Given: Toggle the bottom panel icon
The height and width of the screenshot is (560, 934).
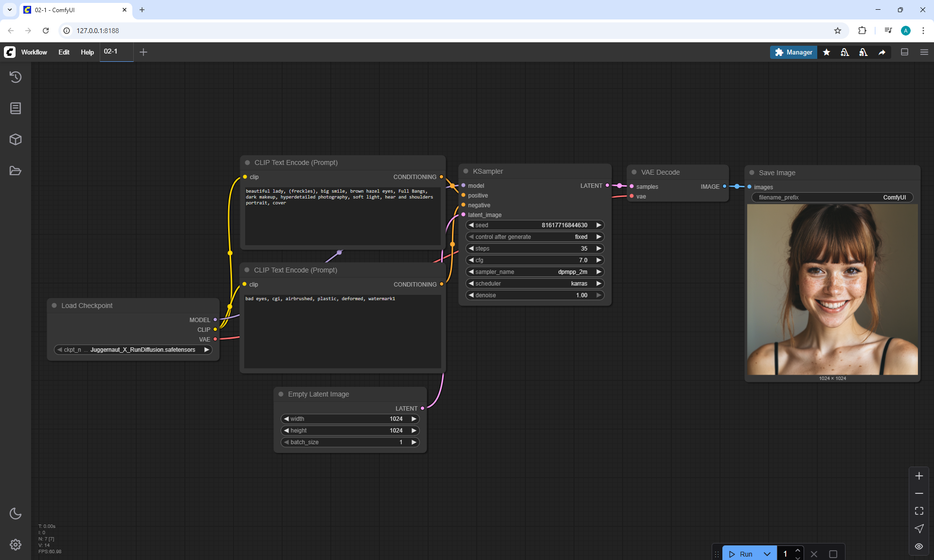Looking at the screenshot, I should (x=904, y=52).
